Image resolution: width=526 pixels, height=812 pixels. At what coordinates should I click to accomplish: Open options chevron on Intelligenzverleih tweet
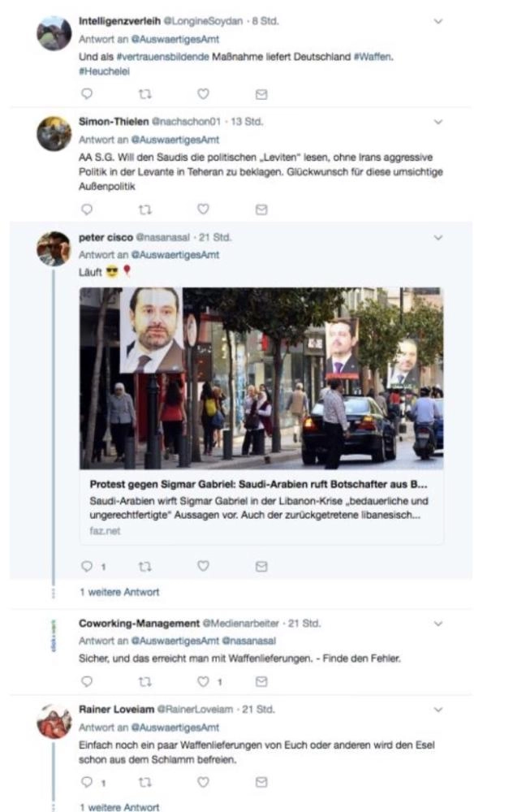(x=438, y=21)
